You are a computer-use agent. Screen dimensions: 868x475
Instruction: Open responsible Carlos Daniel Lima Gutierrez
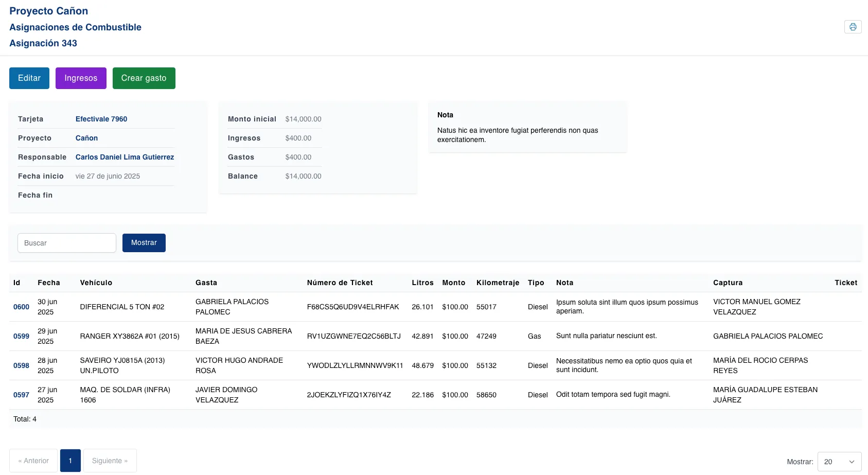click(x=125, y=157)
